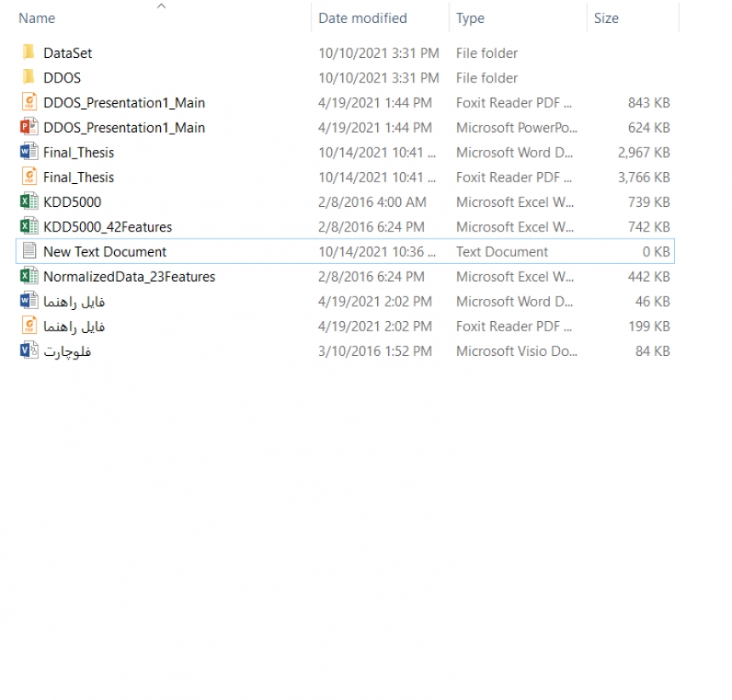Click the 4/19/2021 2:02 PM date in 46 KB row
Image resolution: width=732 pixels, height=700 pixels.
pyautogui.click(x=375, y=301)
